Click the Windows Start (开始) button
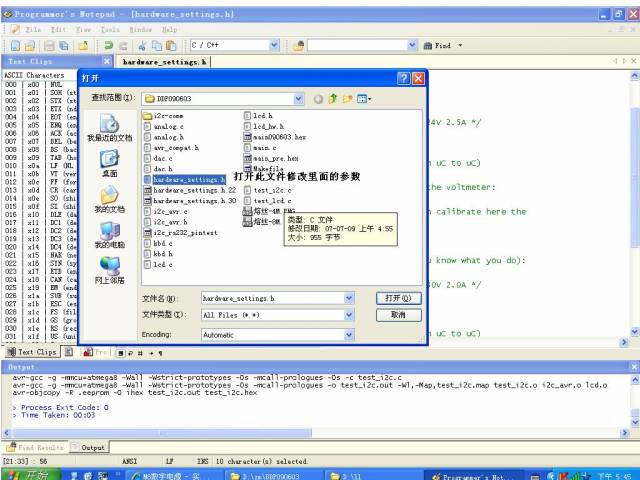The height and width of the screenshot is (480, 640). pyautogui.click(x=30, y=474)
